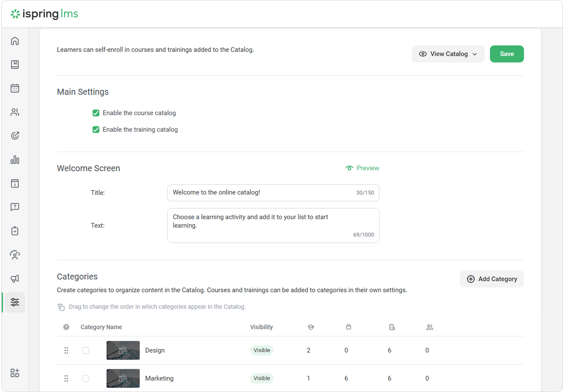Open the Welcome Screen Preview link
This screenshot has width=563, height=392.
click(362, 168)
